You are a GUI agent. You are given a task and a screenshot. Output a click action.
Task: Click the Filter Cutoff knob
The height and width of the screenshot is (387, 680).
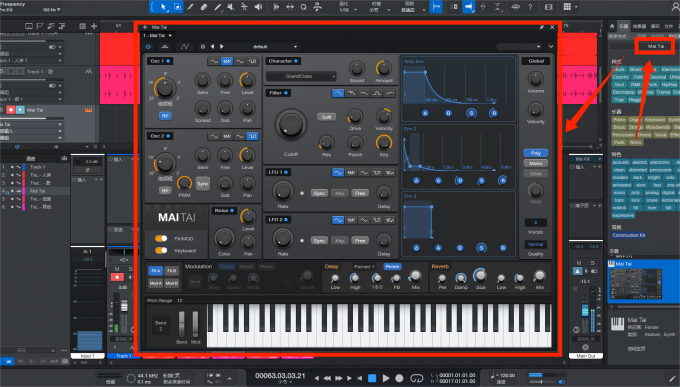[x=291, y=125]
